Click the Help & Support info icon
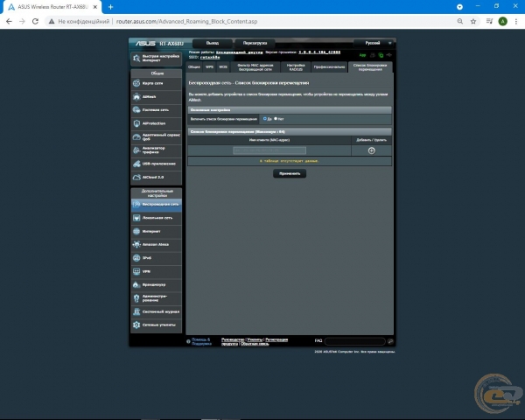525x420 pixels. (188, 341)
